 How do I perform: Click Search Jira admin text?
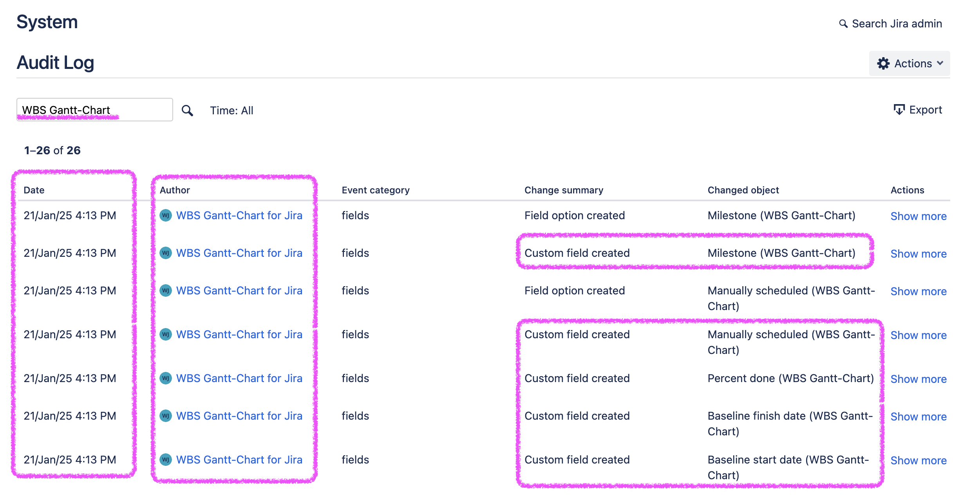897,24
